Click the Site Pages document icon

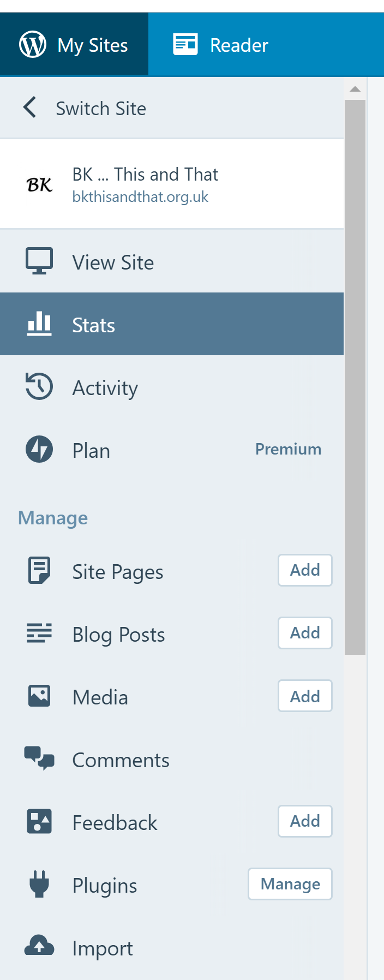(x=39, y=571)
